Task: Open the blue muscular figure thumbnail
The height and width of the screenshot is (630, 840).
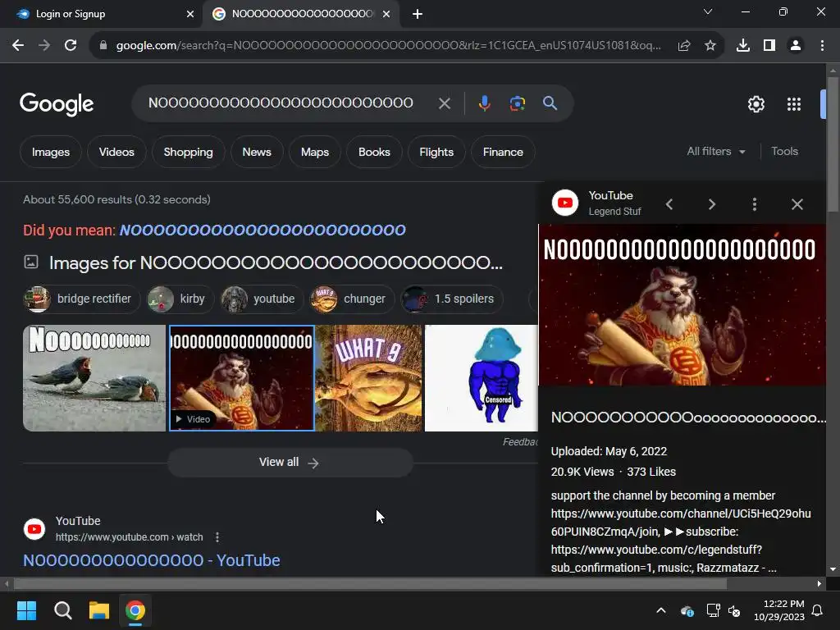Action: click(x=481, y=378)
